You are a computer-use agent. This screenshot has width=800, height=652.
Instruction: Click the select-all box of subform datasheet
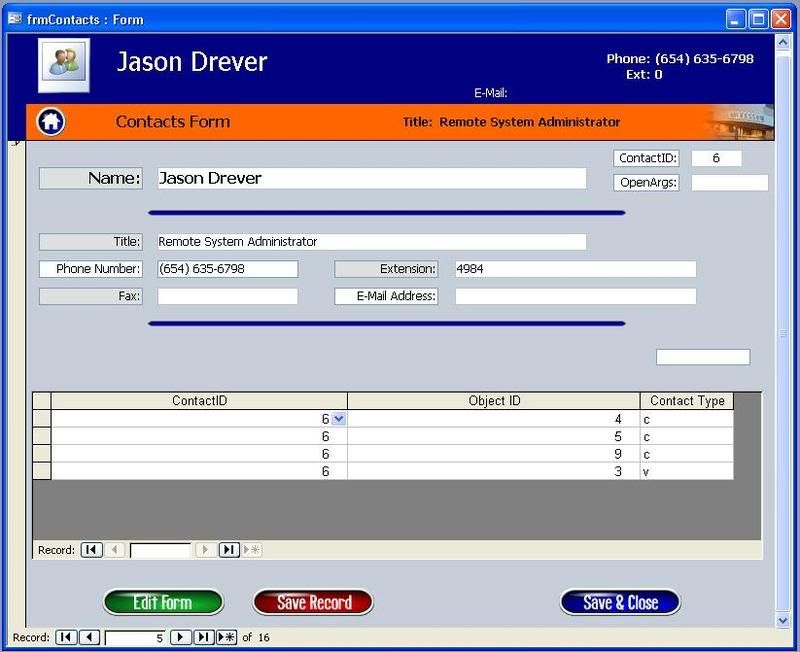(42, 401)
